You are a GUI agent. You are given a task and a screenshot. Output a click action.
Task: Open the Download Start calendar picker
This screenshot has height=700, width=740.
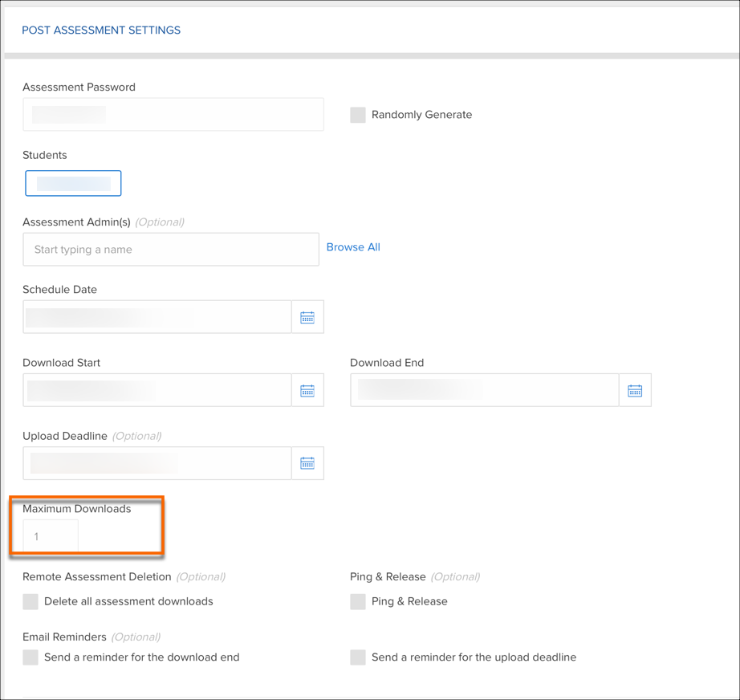click(307, 390)
